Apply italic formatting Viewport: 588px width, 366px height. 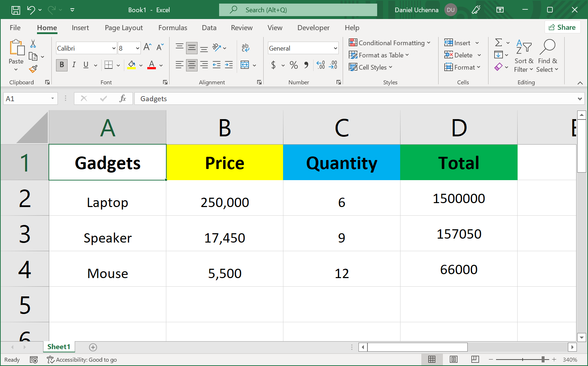pyautogui.click(x=74, y=65)
